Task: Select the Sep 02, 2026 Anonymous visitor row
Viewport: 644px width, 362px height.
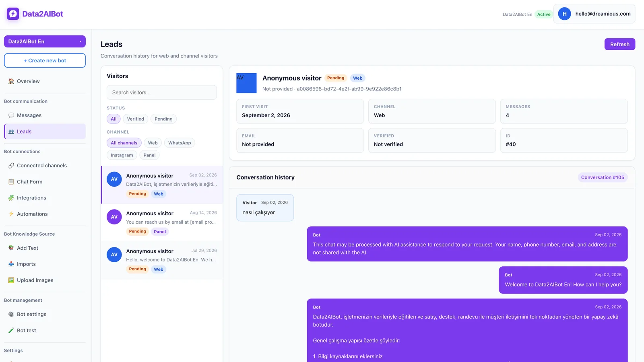Action: (x=162, y=185)
